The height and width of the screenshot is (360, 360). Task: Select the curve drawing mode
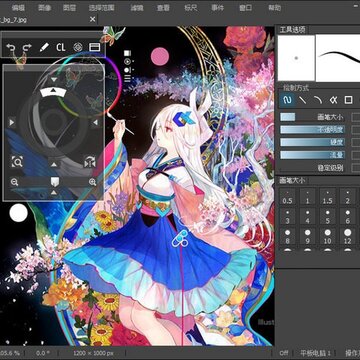click(x=318, y=100)
